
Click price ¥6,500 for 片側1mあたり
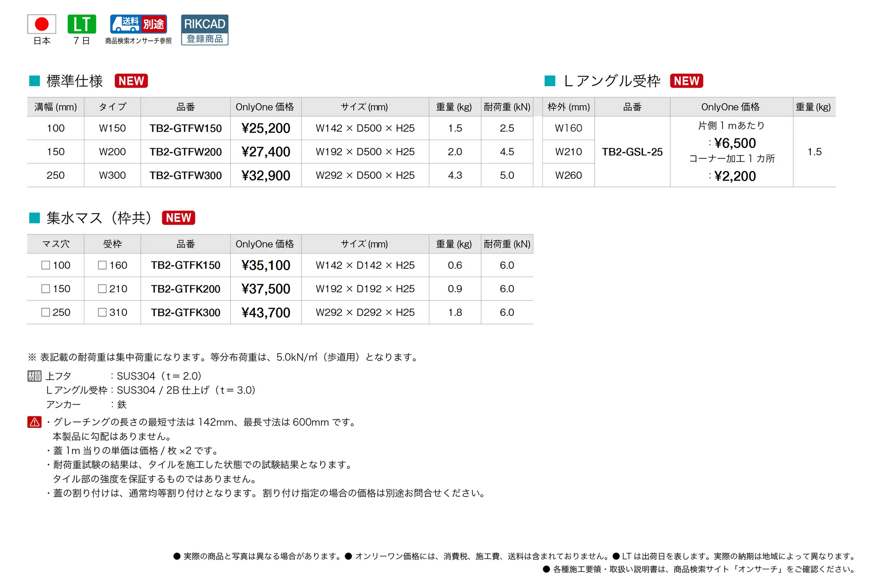(735, 143)
